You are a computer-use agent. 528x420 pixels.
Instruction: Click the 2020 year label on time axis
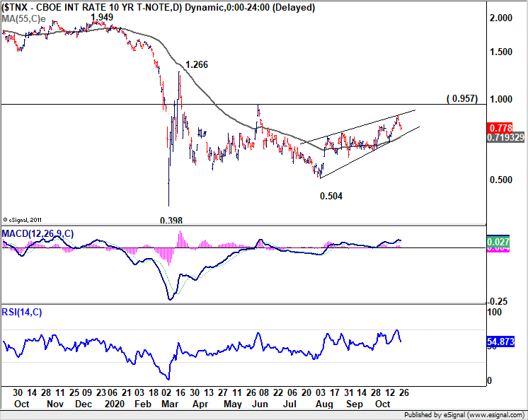115,404
